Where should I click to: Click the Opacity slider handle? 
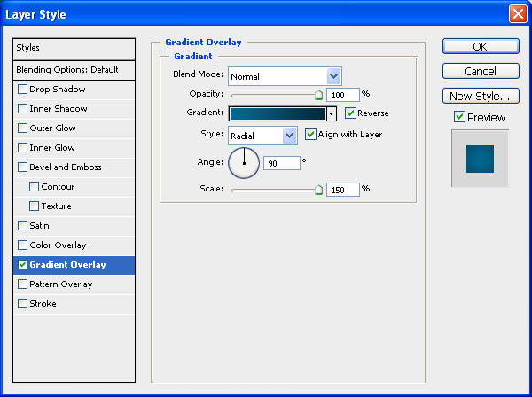point(318,94)
